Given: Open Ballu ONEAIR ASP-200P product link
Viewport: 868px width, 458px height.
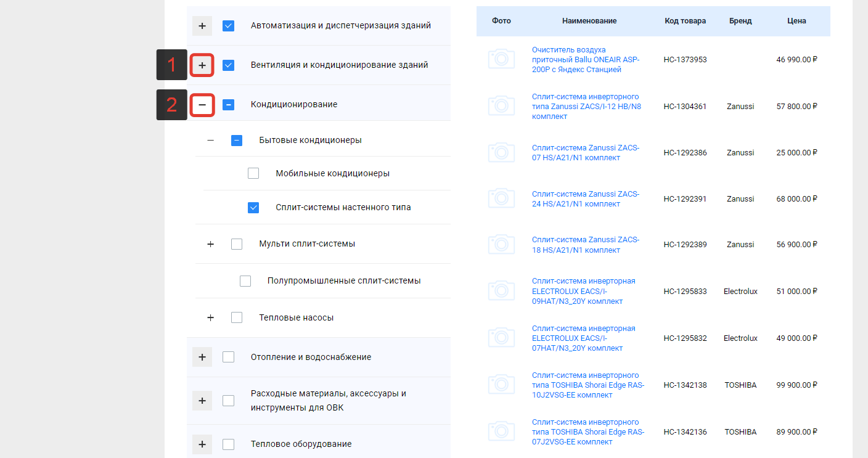Looking at the screenshot, I should click(586, 60).
